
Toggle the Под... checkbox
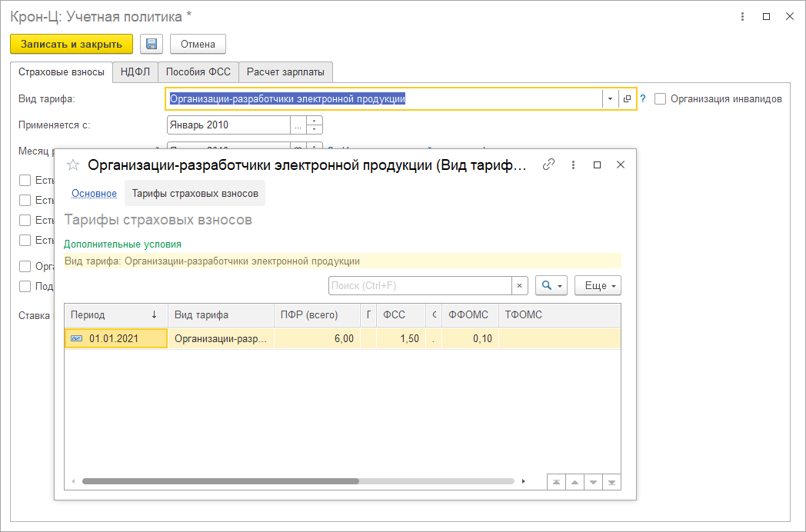pos(25,286)
